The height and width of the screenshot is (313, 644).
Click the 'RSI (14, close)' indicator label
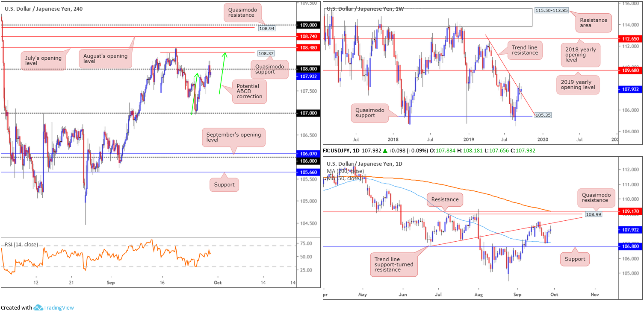[x=21, y=245]
